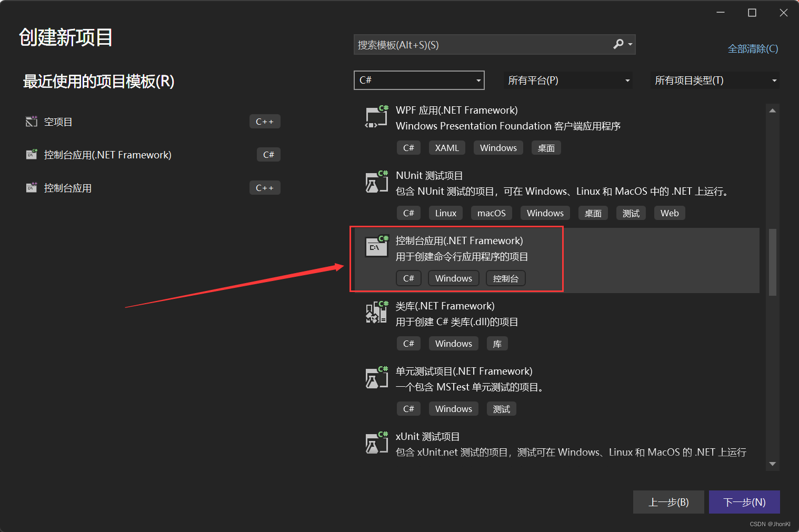
Task: Click the 测试 tag under NUnit template
Action: point(631,213)
